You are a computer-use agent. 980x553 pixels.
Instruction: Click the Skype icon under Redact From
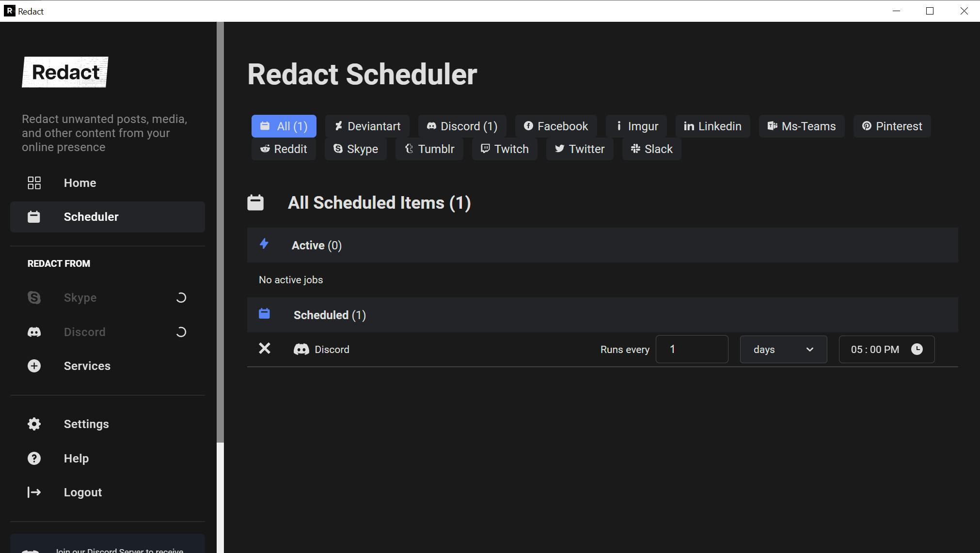click(x=34, y=298)
